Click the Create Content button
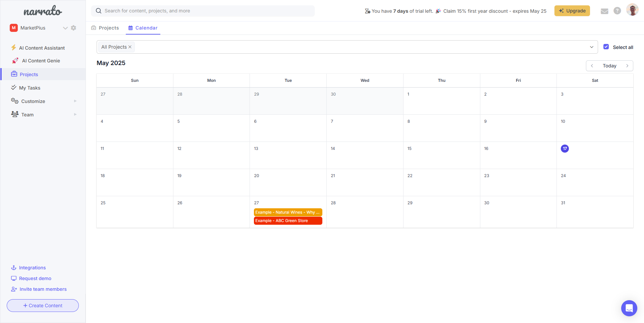 43,306
